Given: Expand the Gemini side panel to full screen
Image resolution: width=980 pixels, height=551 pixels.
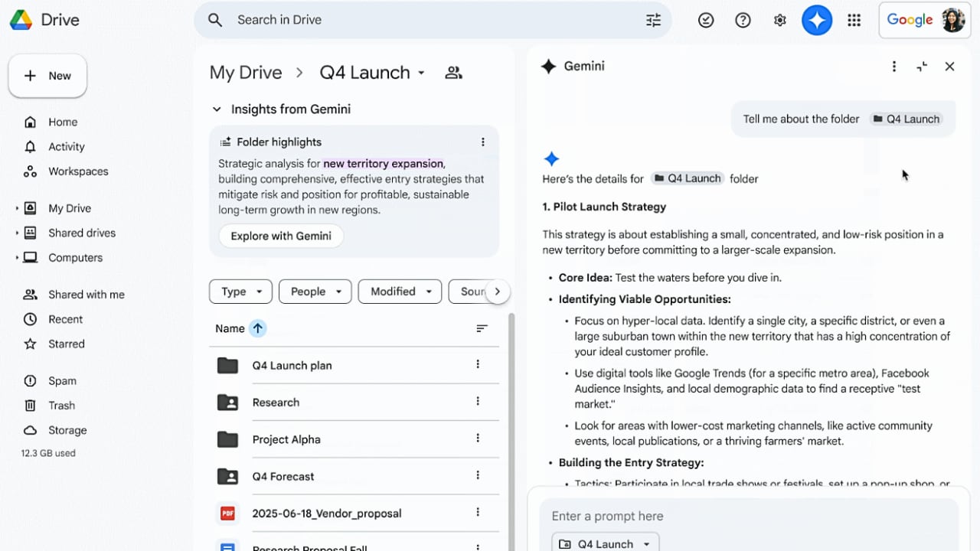Looking at the screenshot, I should [x=922, y=67].
